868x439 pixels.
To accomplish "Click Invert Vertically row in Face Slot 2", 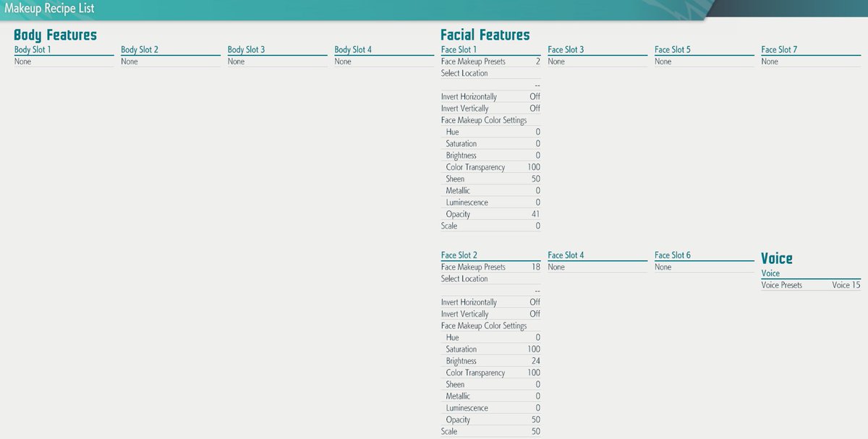I will point(490,314).
